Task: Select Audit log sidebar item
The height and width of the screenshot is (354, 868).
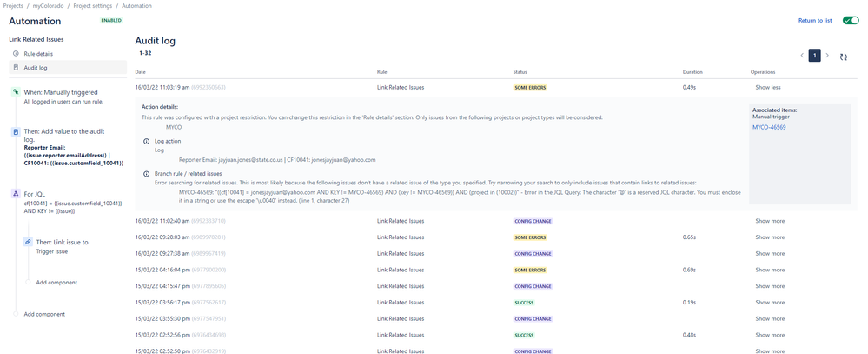Action: [68, 67]
